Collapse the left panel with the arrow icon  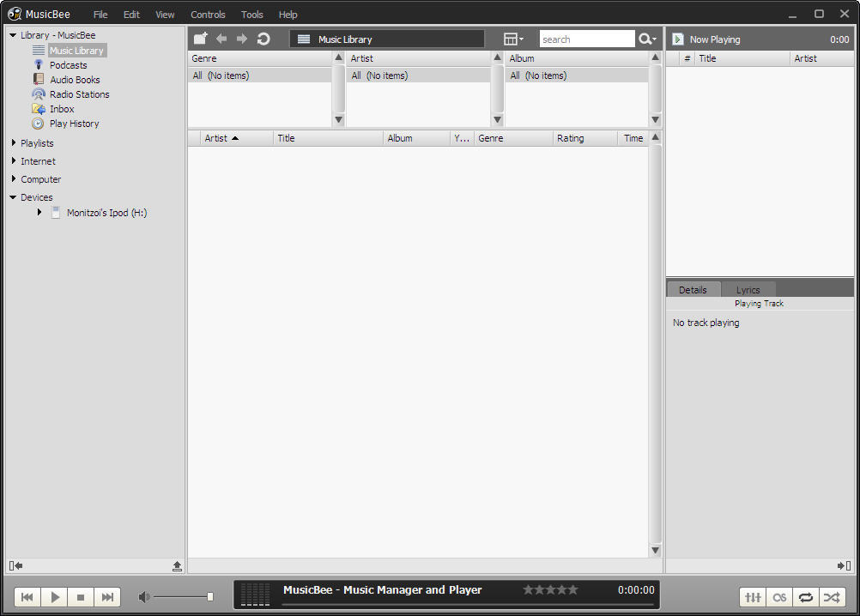tap(15, 565)
